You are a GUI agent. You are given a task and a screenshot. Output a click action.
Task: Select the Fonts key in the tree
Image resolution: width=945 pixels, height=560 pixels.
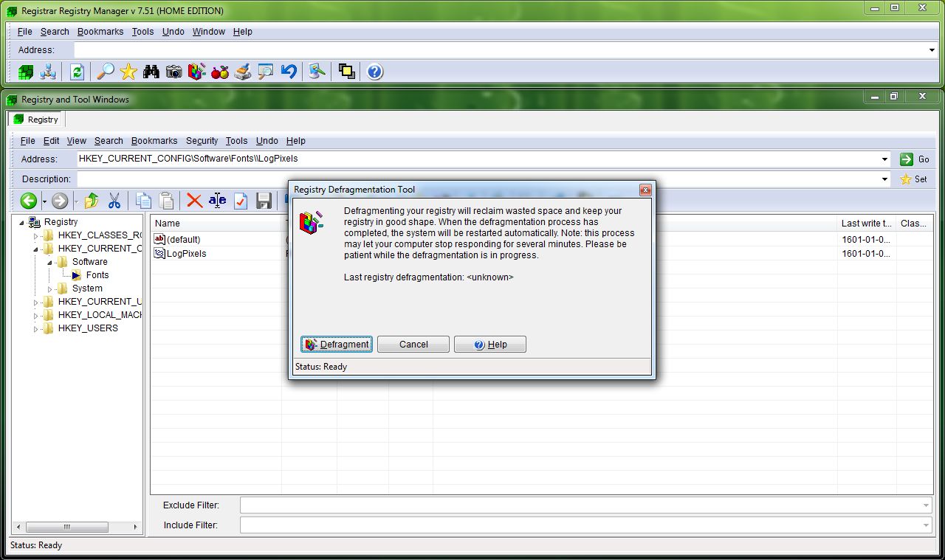pyautogui.click(x=97, y=275)
